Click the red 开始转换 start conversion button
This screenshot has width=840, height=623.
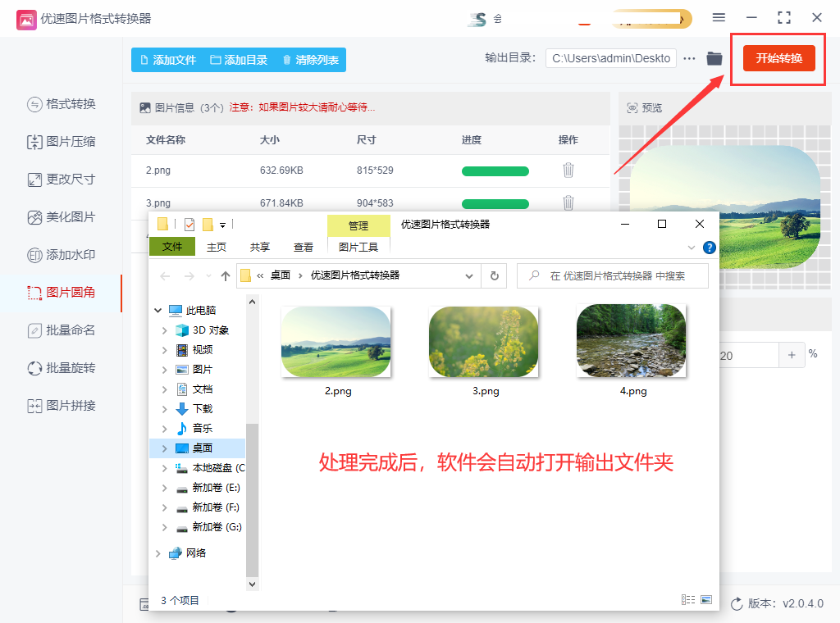(779, 58)
